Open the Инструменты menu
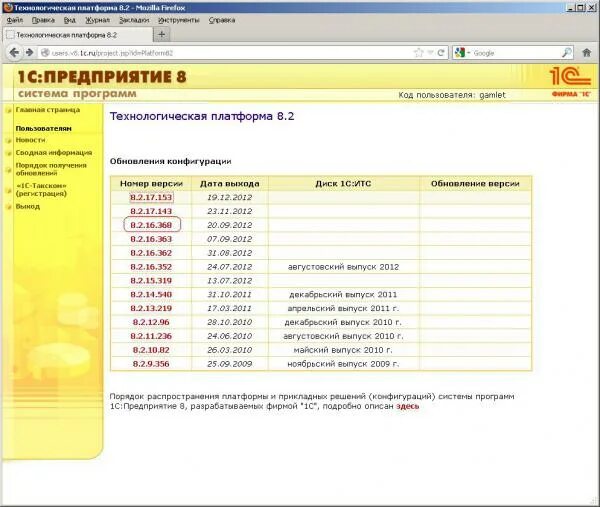The width and height of the screenshot is (600, 507). 179,20
